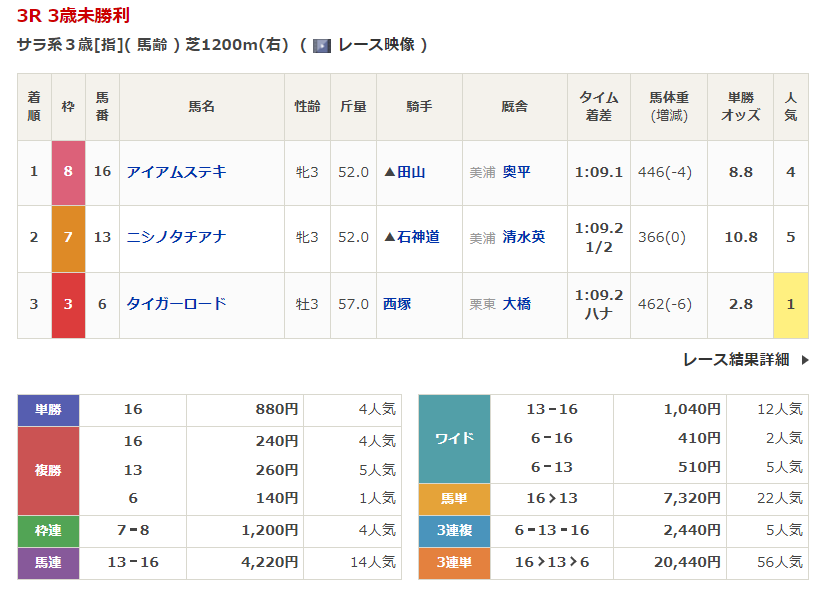Open trainer 奥平 link
The width and height of the screenshot is (824, 591).
[516, 172]
